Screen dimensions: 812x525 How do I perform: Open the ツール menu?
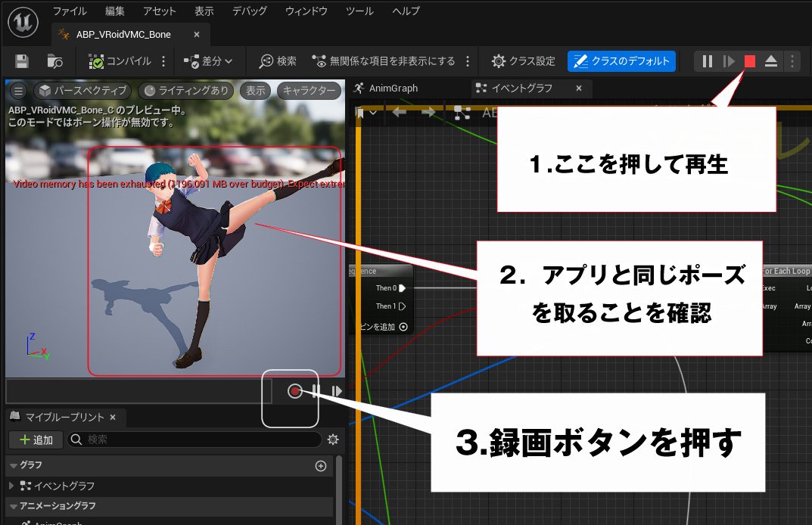(359, 11)
